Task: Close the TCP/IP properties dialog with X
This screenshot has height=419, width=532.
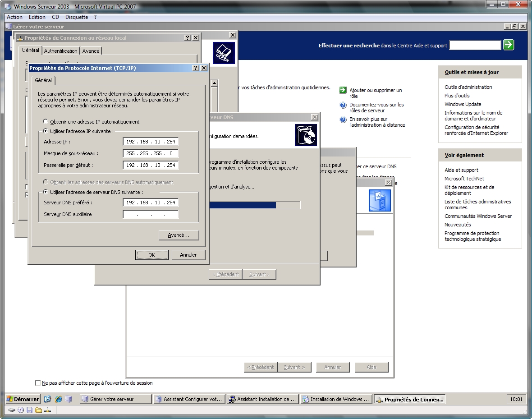Action: 204,68
